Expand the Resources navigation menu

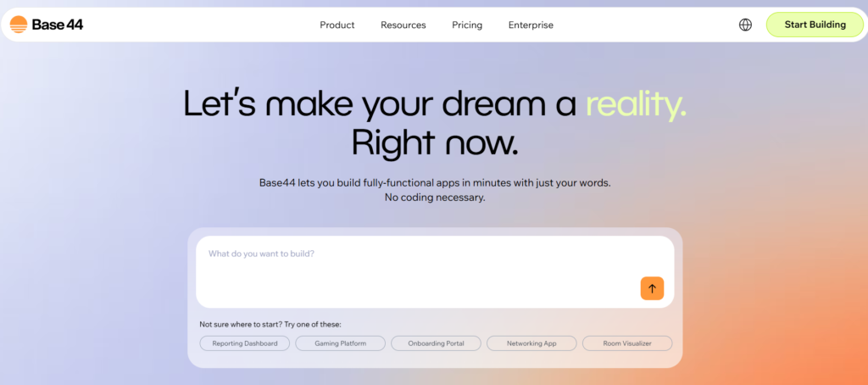coord(403,25)
